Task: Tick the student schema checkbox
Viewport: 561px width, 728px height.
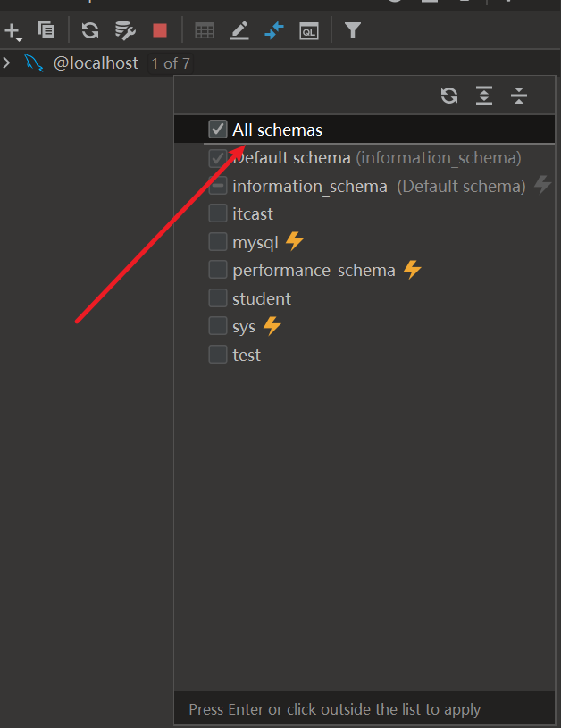Action: tap(218, 298)
